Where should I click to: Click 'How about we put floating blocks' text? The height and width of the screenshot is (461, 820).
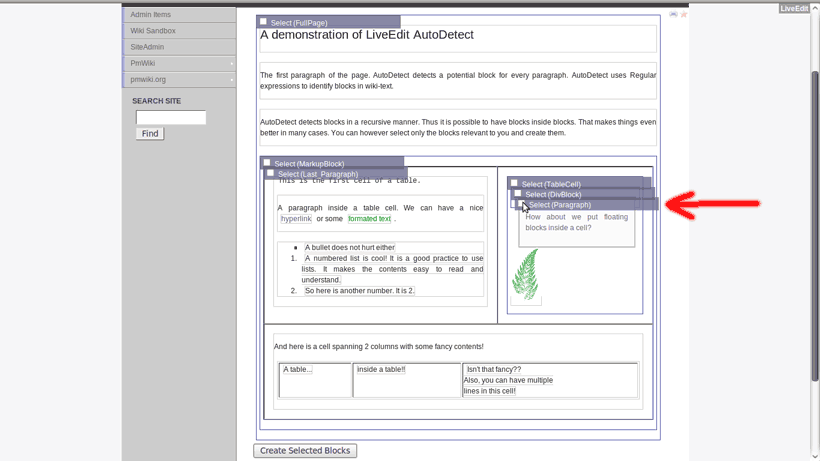[576, 222]
